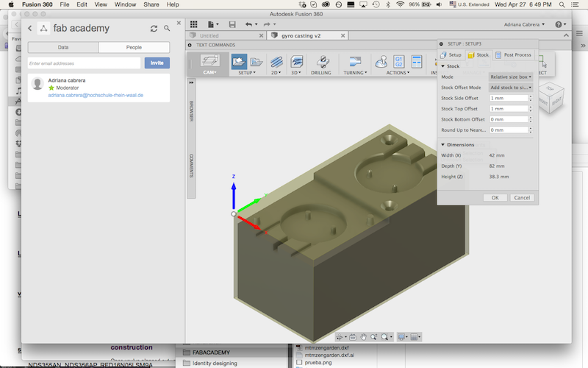This screenshot has width=588, height=368.
Task: Collapse the Stock section triangle
Action: tap(443, 66)
